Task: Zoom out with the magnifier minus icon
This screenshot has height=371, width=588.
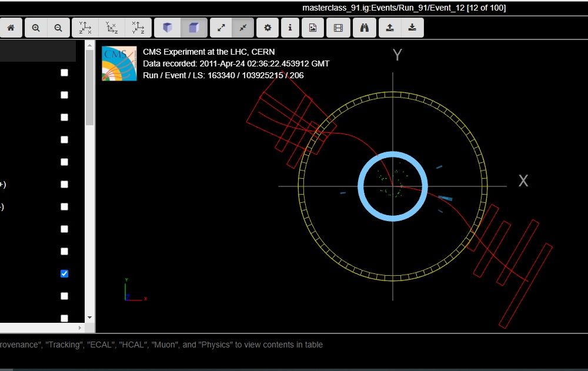Action: [x=58, y=28]
